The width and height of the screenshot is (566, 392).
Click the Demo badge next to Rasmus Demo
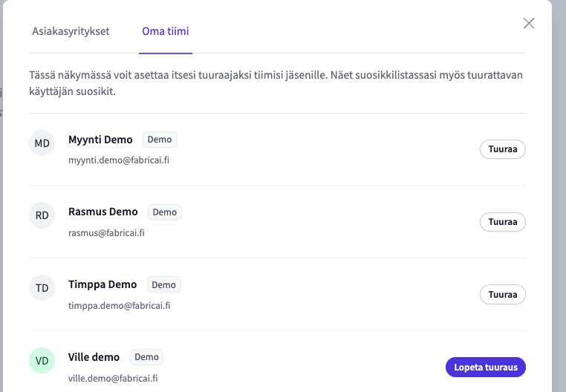click(165, 212)
